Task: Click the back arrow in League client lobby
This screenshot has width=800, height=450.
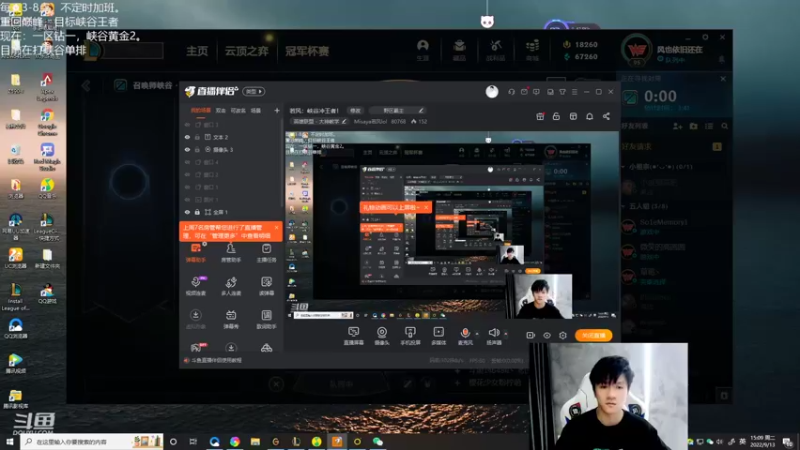Action: click(x=86, y=85)
